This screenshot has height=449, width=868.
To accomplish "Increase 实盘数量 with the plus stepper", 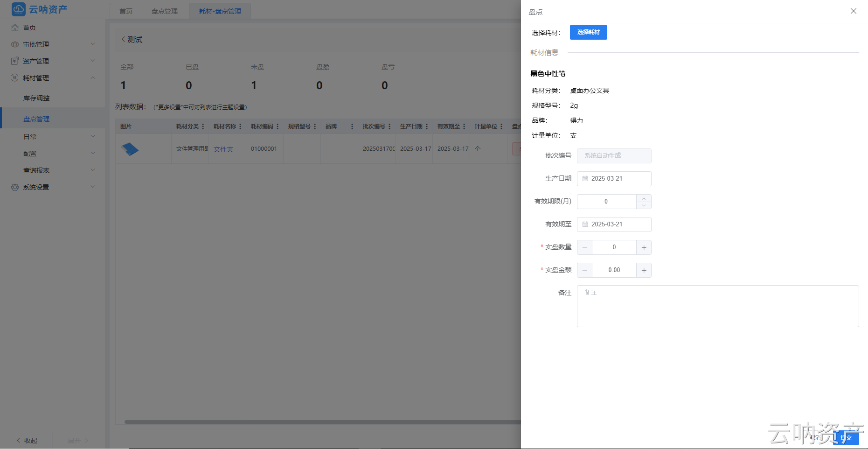I will pos(644,247).
